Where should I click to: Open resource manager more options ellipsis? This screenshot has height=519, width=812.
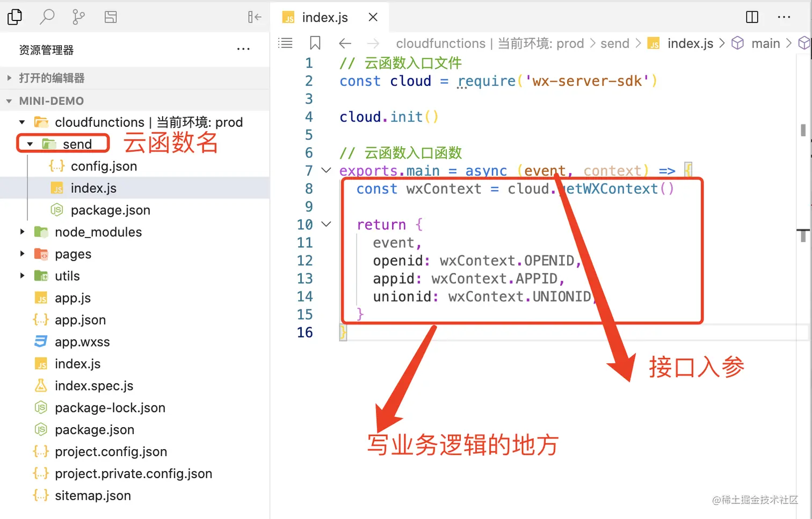click(x=243, y=49)
